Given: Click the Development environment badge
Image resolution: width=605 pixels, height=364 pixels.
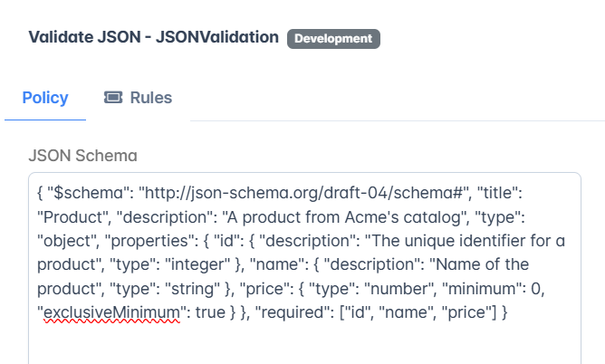Looking at the screenshot, I should 333,39.
